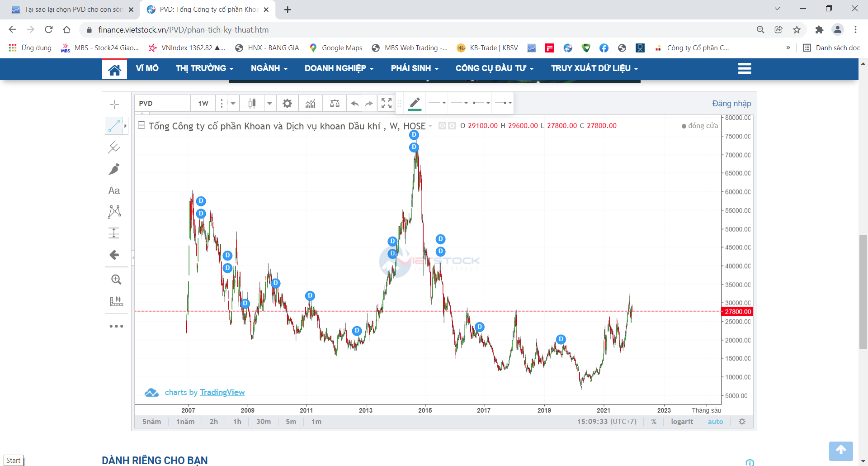
Task: Open the right line end dropdown
Action: [x=503, y=103]
